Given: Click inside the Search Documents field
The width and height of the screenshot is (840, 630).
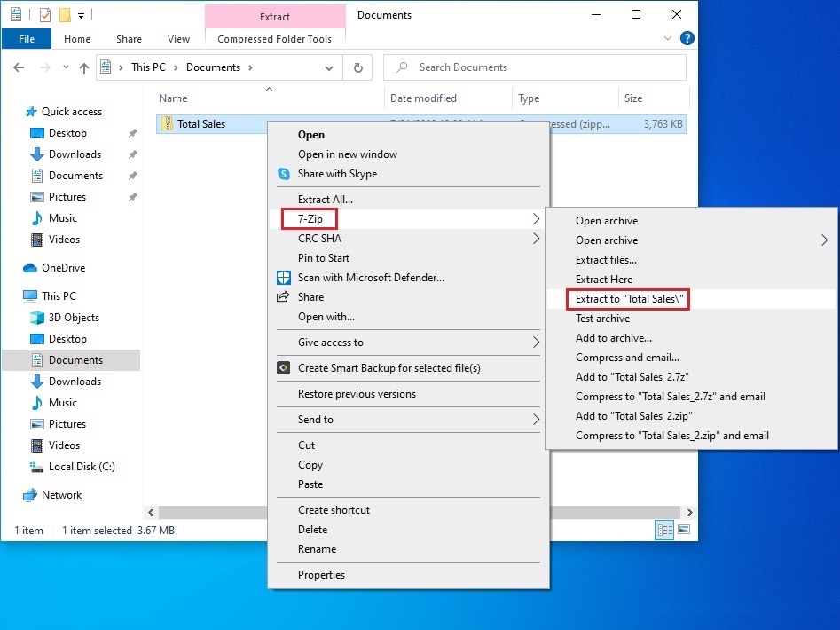Looking at the screenshot, I should pyautogui.click(x=532, y=67).
